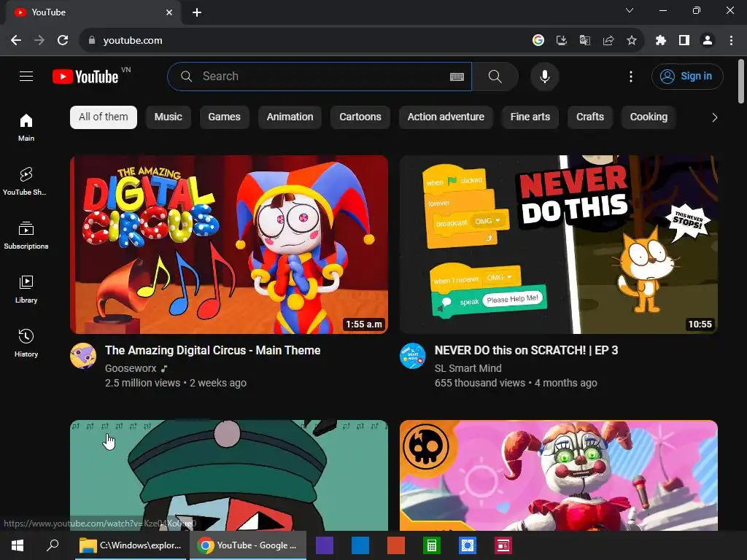The height and width of the screenshot is (560, 747).
Task: Select the Crafts chip
Action: coord(590,117)
